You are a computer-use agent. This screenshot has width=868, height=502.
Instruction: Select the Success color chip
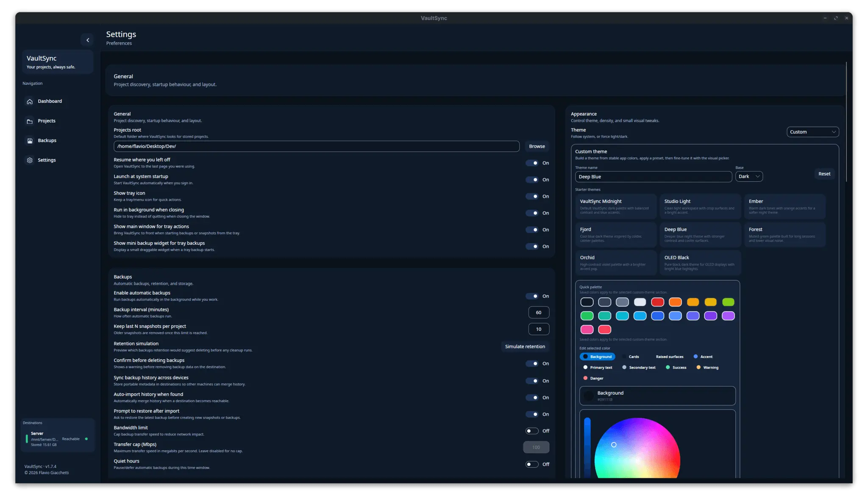coord(676,368)
